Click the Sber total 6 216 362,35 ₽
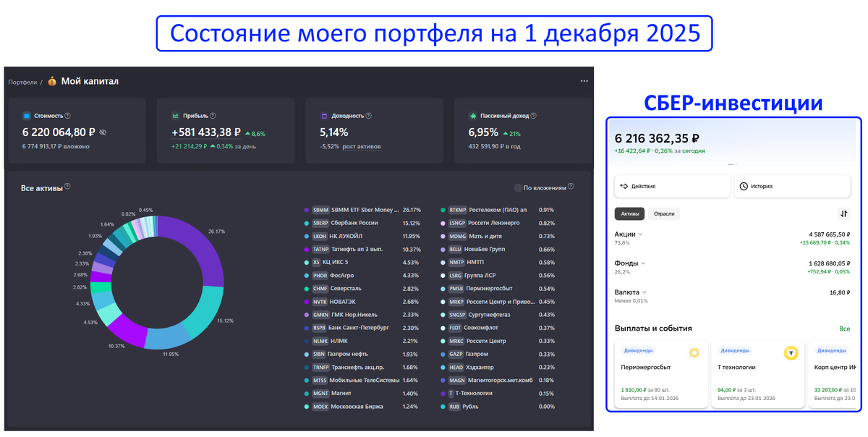 coord(658,137)
